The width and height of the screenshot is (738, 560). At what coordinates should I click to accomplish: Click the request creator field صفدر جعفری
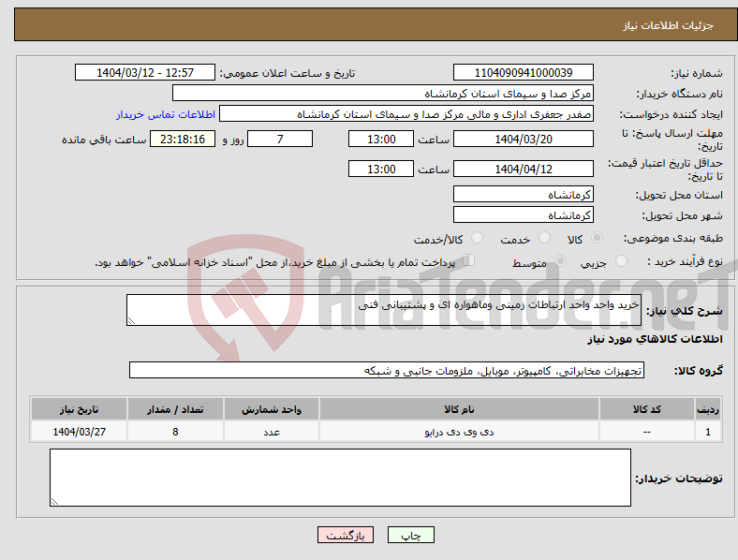406,114
